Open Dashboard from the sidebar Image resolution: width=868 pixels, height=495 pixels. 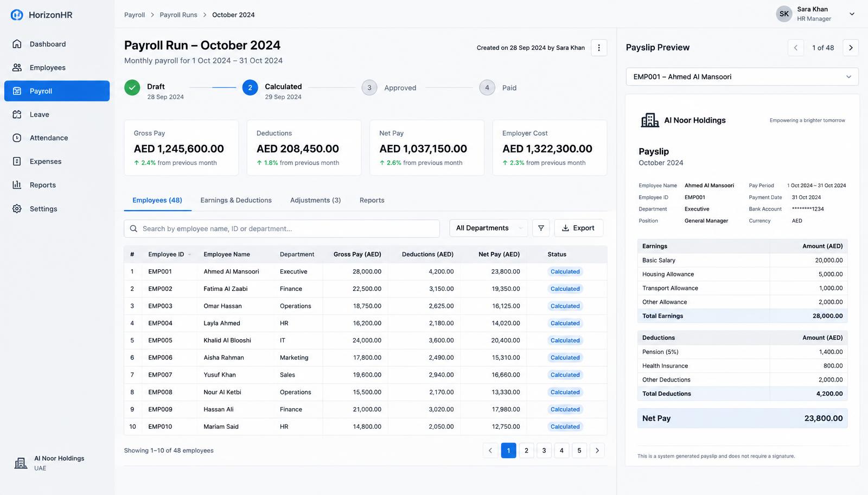coord(57,44)
